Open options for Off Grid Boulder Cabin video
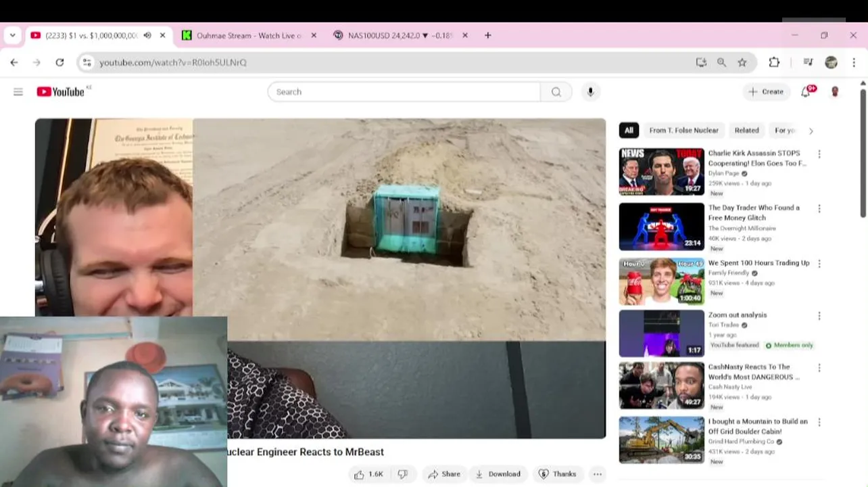868x487 pixels. [819, 422]
